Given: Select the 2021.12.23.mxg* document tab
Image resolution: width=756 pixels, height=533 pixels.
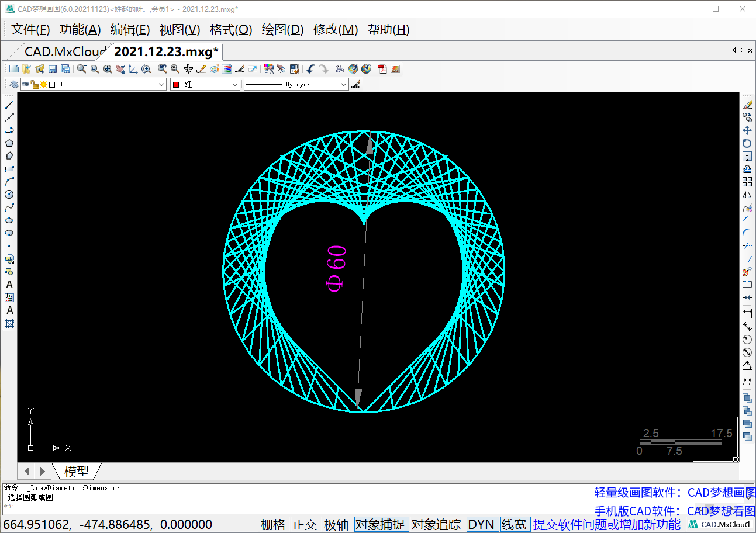Looking at the screenshot, I should coord(166,51).
